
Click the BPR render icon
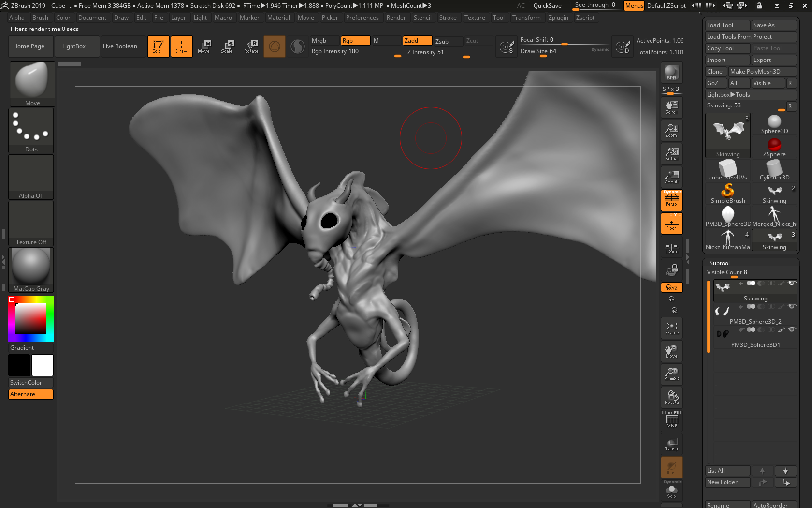[671, 73]
